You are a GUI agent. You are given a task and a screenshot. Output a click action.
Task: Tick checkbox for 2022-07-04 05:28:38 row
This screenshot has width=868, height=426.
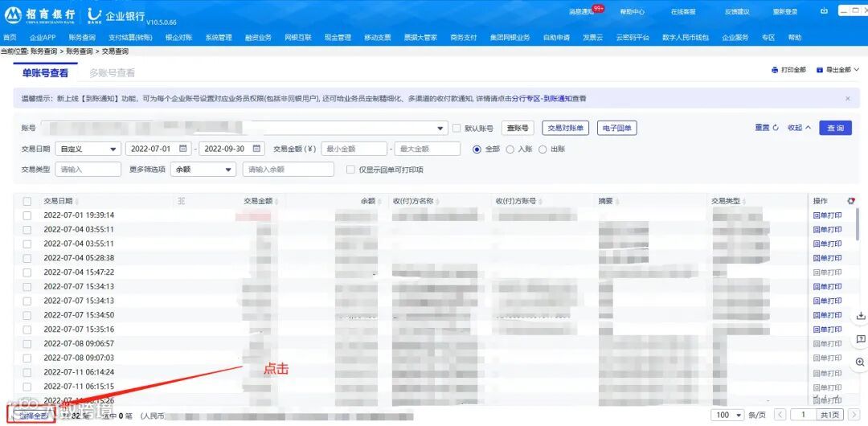pyautogui.click(x=27, y=257)
